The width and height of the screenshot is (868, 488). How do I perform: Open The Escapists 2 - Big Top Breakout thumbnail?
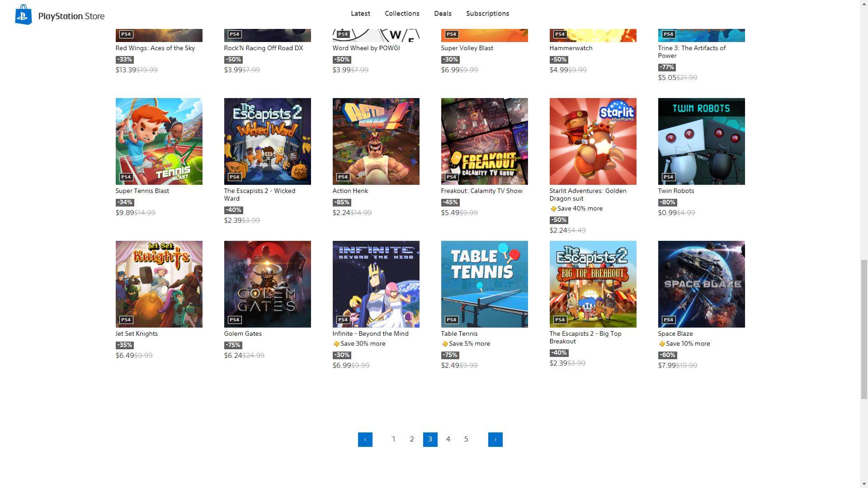[593, 284]
